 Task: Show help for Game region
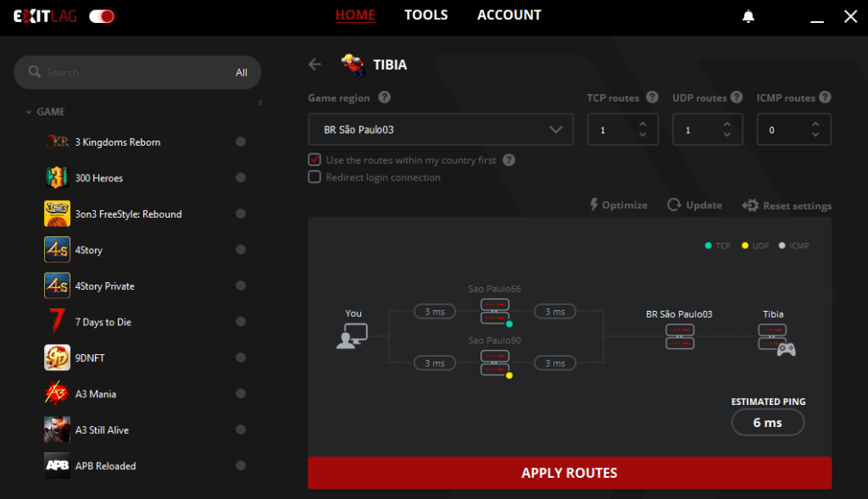coord(384,97)
